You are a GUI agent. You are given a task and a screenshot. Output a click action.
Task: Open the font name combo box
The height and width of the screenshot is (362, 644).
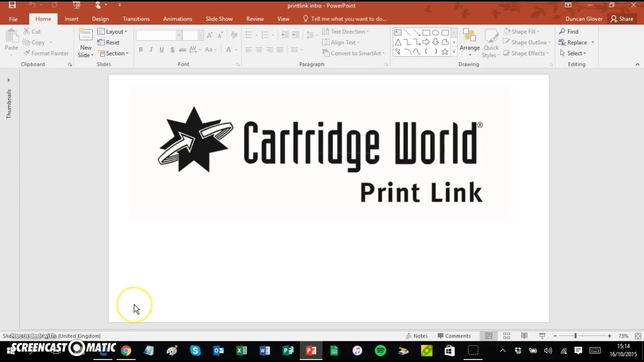[x=158, y=35]
